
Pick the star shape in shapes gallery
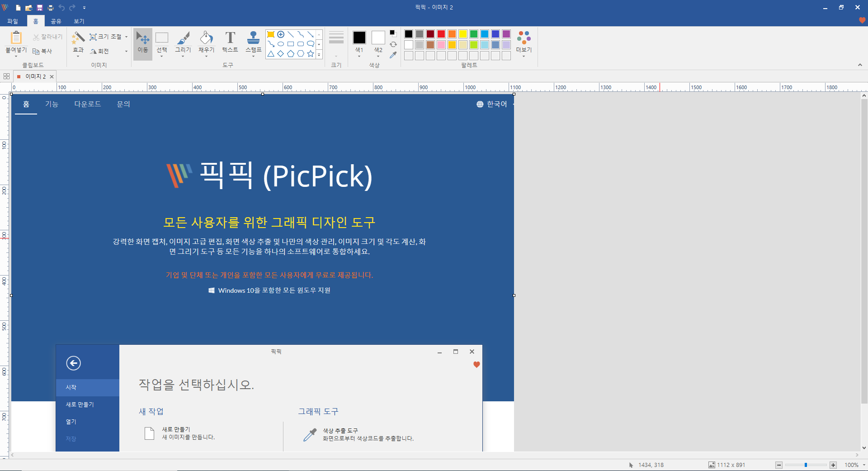point(311,54)
